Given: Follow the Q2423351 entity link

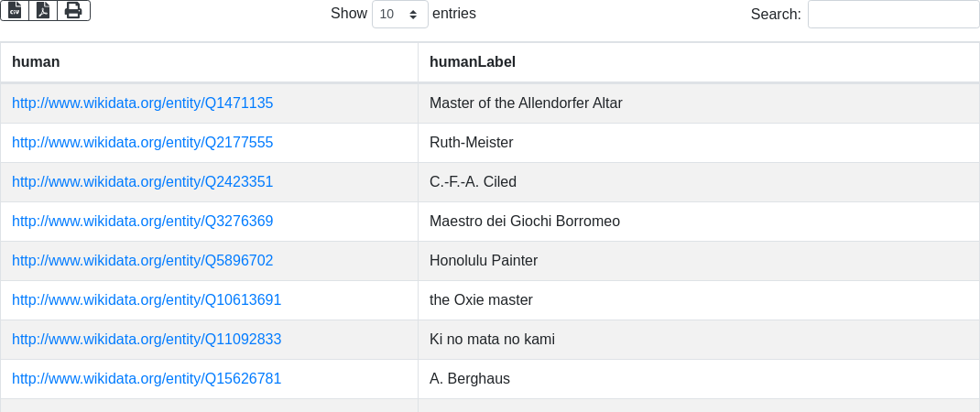Looking at the screenshot, I should point(143,182).
